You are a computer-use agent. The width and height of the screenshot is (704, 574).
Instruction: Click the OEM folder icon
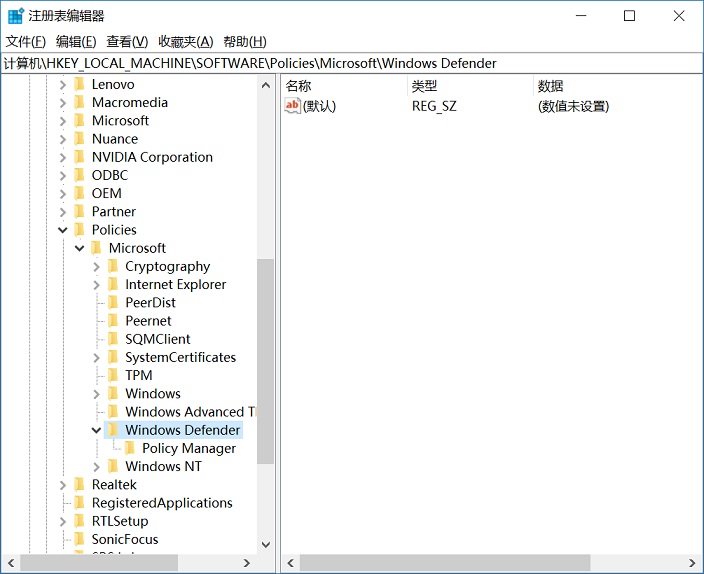(x=79, y=194)
